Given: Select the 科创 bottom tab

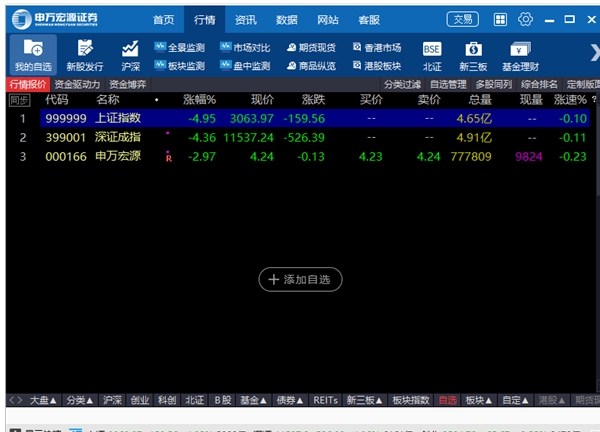Looking at the screenshot, I should pyautogui.click(x=167, y=400).
